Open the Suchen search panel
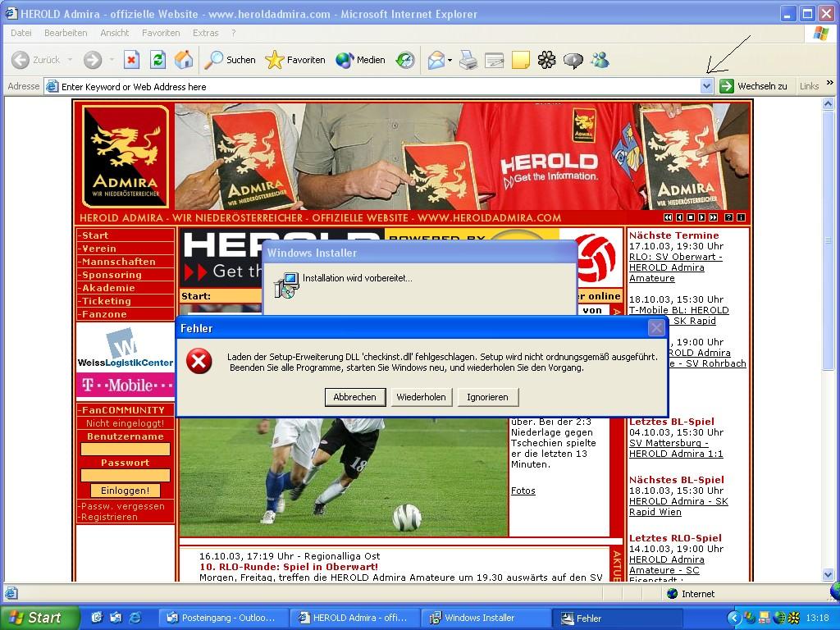Image resolution: width=840 pixels, height=630 pixels. click(231, 60)
